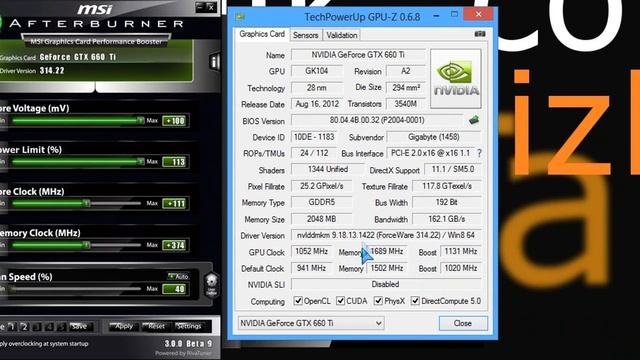Click the BIOS Version field value
Screen dimensions: 640x360
click(377, 120)
